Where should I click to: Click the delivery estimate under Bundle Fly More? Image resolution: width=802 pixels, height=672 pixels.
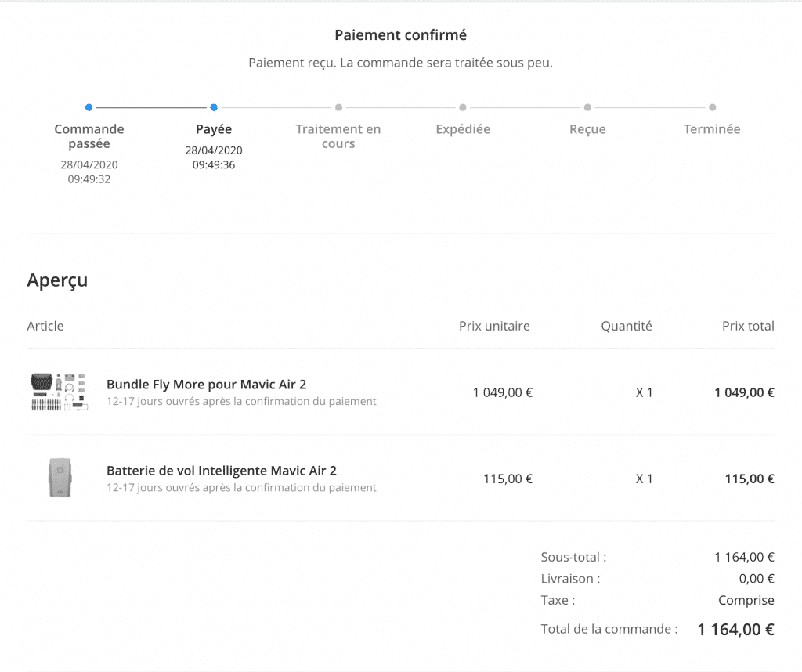point(241,401)
